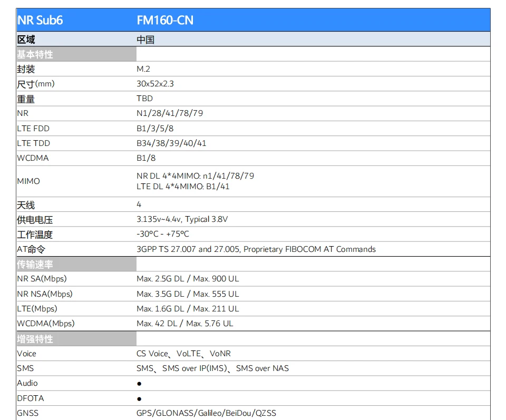
Task: Click the 传输速率 section header
Action: coord(35,264)
